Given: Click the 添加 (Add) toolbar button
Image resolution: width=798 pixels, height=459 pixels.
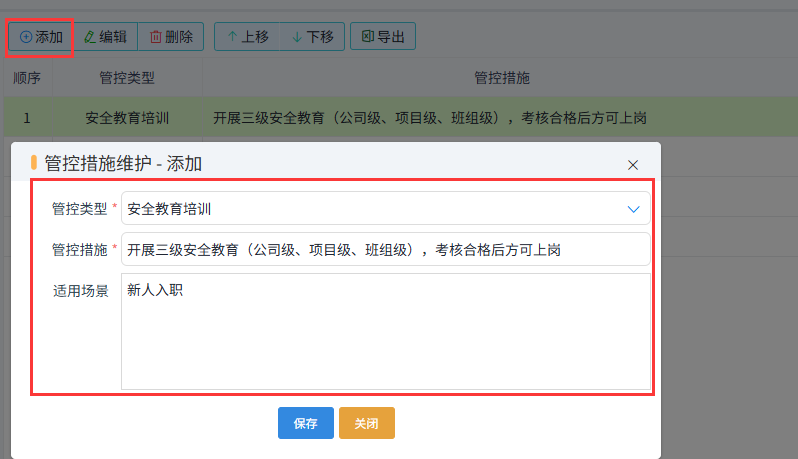Looking at the screenshot, I should click(41, 37).
